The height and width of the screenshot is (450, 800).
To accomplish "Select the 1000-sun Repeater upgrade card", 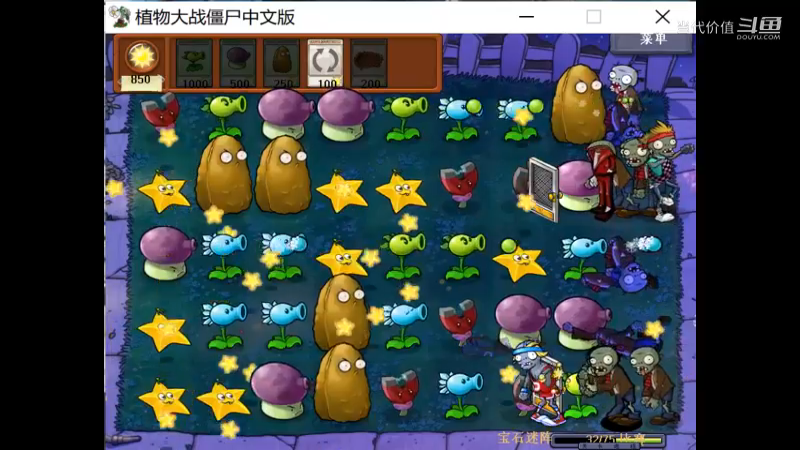I will pos(194,63).
